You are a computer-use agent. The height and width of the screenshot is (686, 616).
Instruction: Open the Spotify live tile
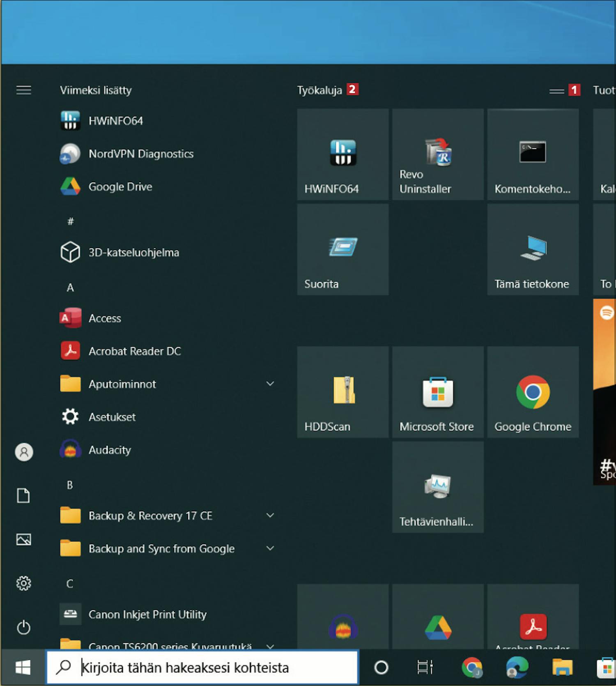(605, 392)
